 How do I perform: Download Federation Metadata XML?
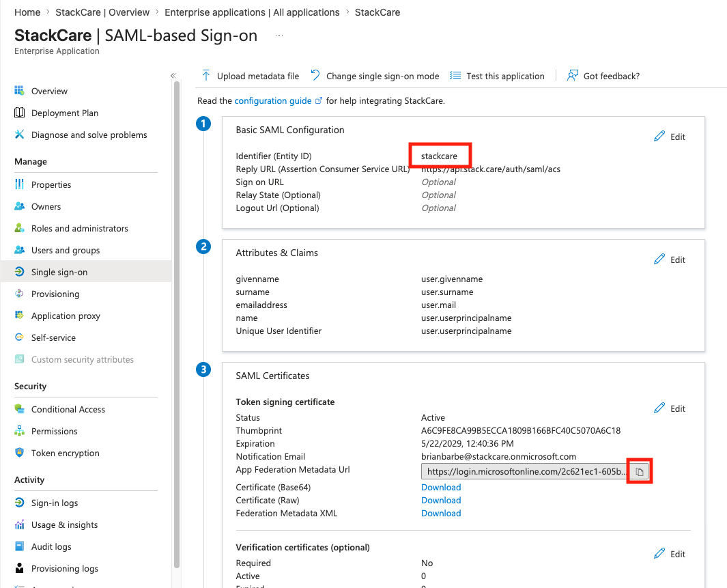coord(441,513)
